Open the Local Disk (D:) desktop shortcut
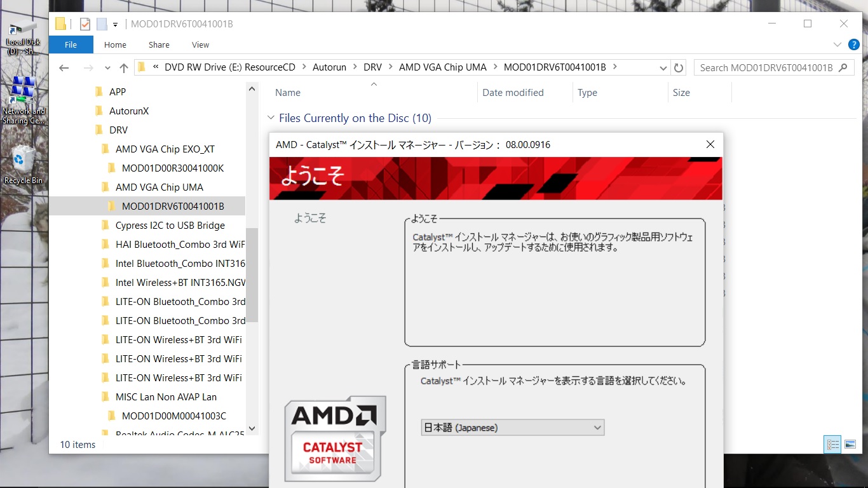Viewport: 868px width, 488px height. point(23,38)
